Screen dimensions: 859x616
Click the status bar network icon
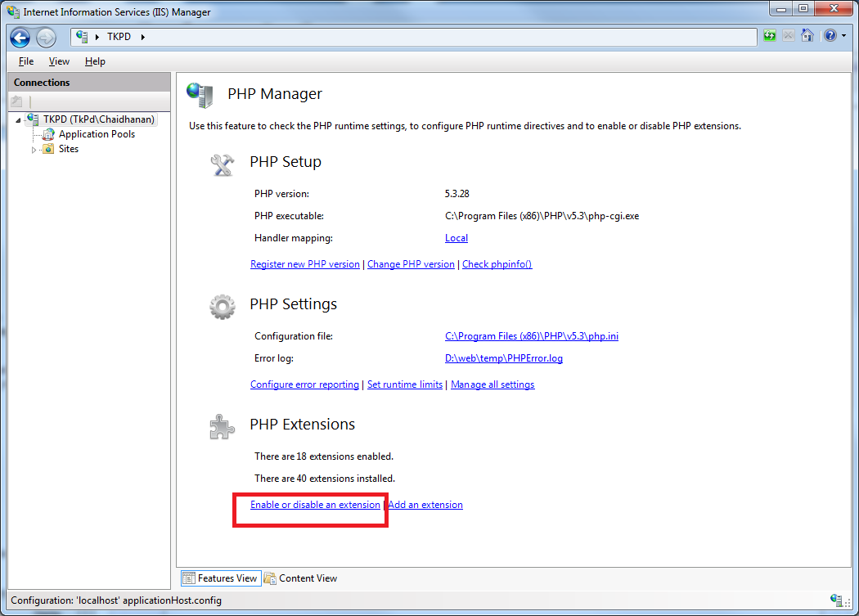coord(836,600)
